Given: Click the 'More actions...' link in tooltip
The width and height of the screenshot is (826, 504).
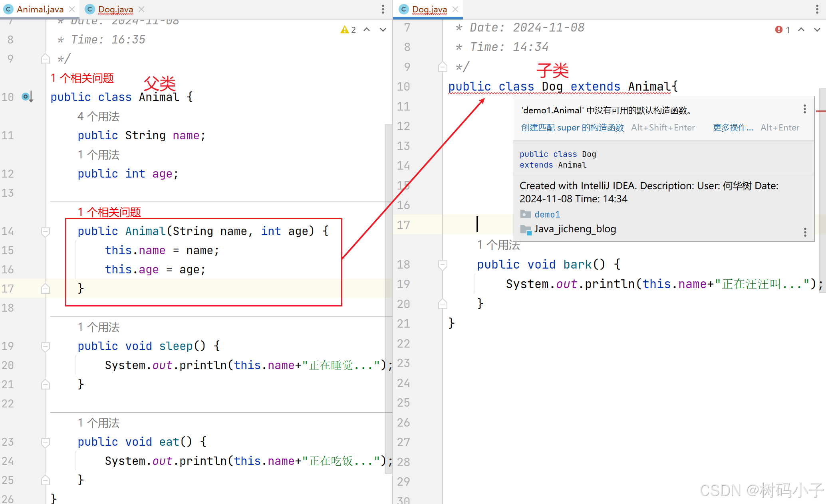Looking at the screenshot, I should click(x=733, y=128).
